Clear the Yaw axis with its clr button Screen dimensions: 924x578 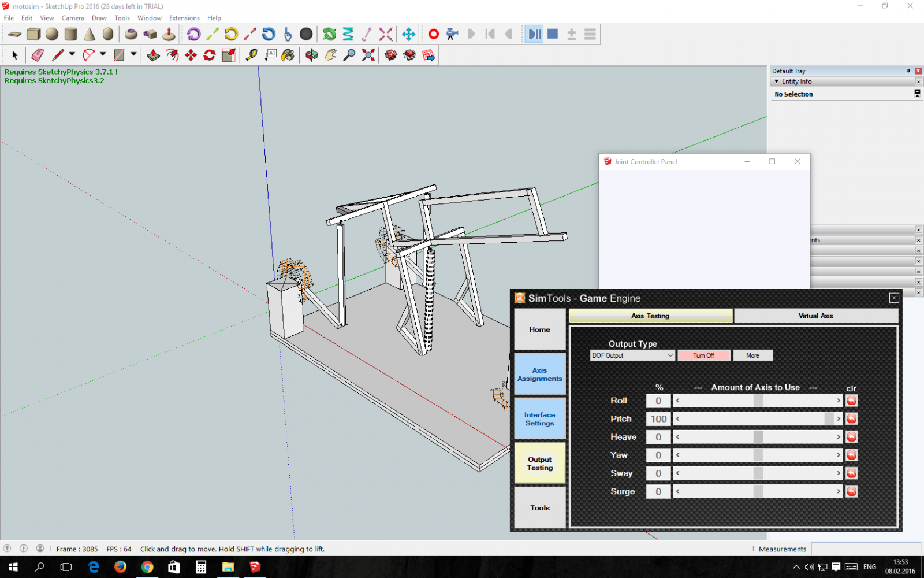pos(851,455)
